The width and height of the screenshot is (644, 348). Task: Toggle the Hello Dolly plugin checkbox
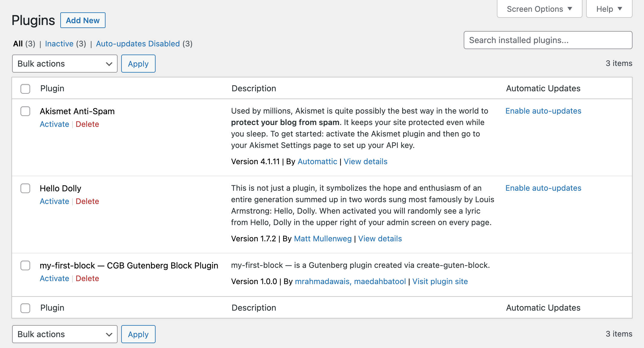click(x=25, y=189)
